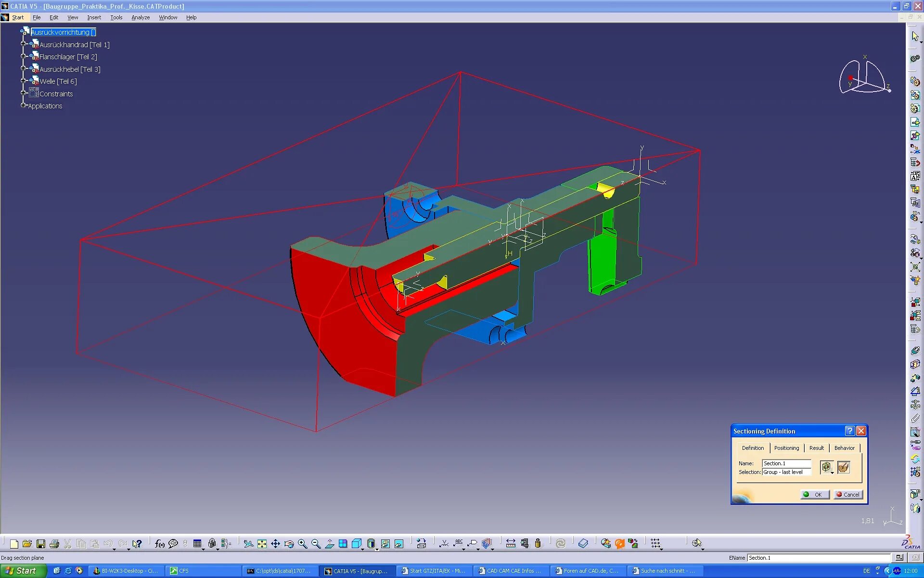Toggle the Volume Cut button in the dialog
Screen dimensions: 924x578
click(x=843, y=467)
